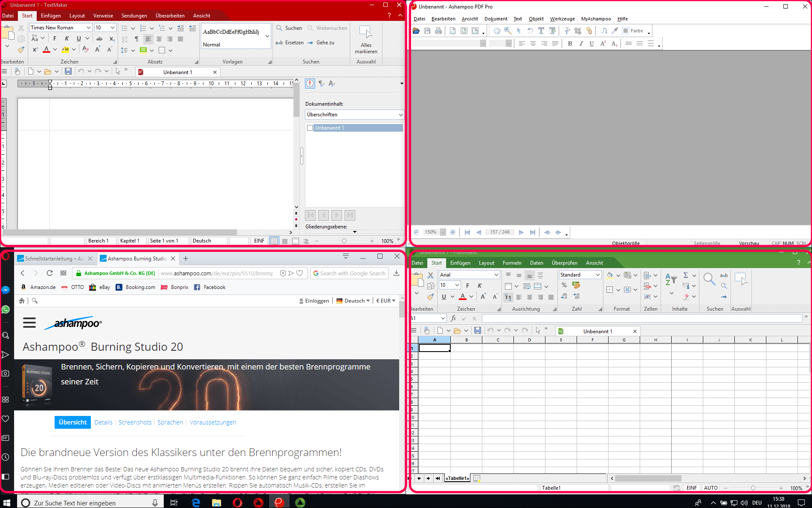The image size is (812, 508).
Task: Click the Google search field in Opera
Action: coord(350,273)
